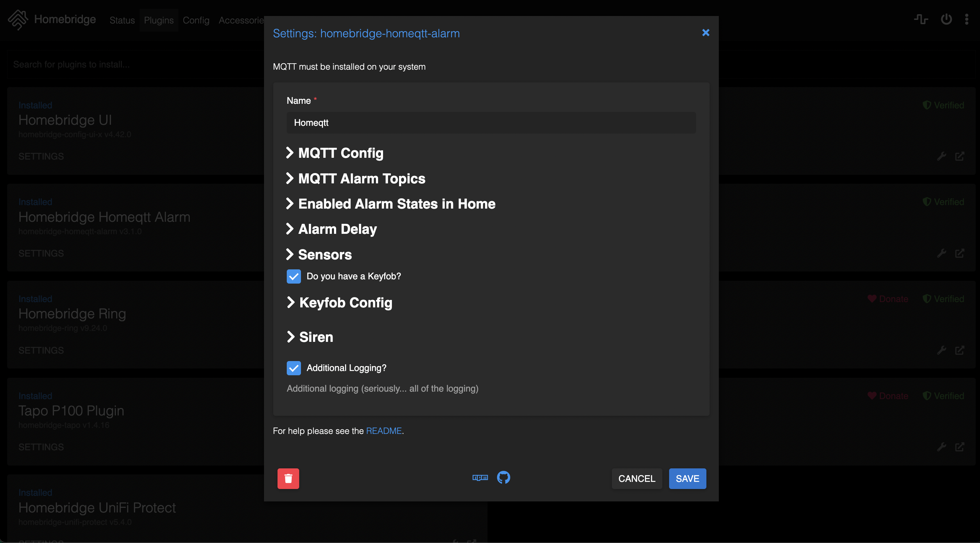Click the restart power icon
Image resolution: width=980 pixels, height=543 pixels.
946,19
